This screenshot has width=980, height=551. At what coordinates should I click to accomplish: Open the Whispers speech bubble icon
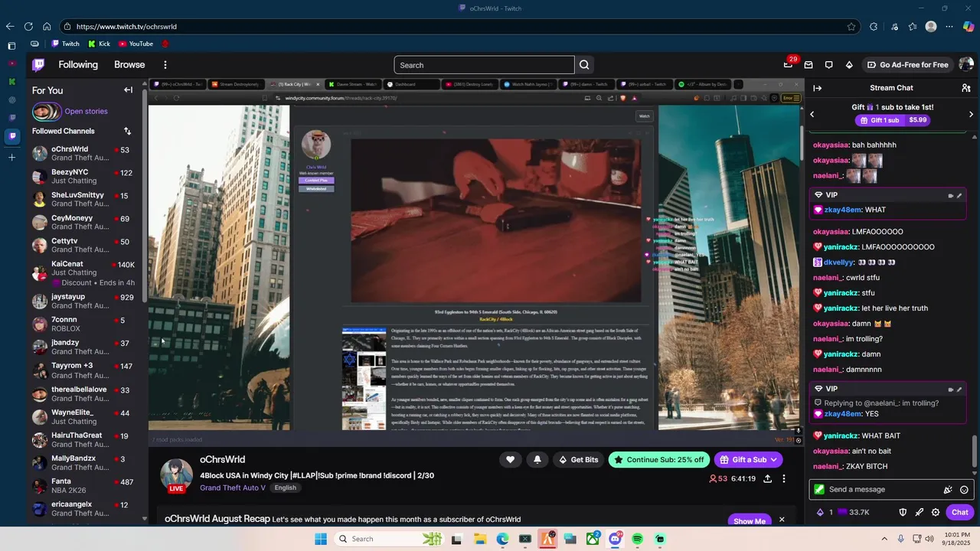(x=828, y=65)
